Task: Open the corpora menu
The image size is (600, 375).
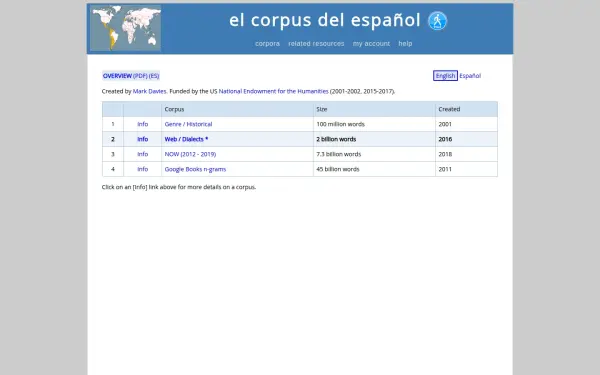Action: pyautogui.click(x=267, y=44)
